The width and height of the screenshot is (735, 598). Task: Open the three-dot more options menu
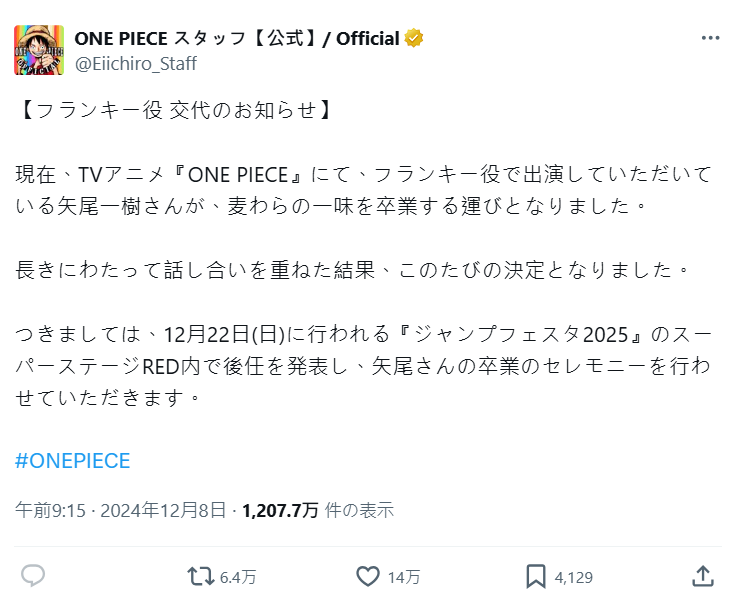(x=710, y=38)
